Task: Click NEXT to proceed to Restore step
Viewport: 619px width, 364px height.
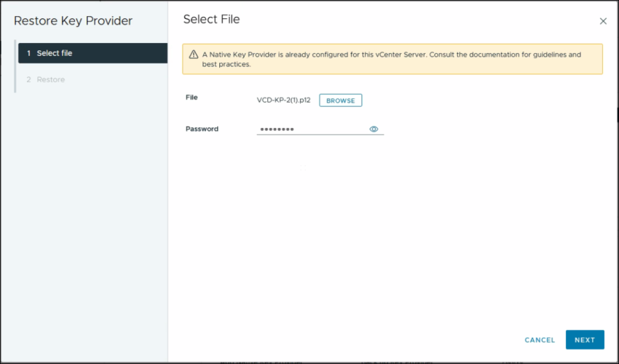Action: coord(584,340)
